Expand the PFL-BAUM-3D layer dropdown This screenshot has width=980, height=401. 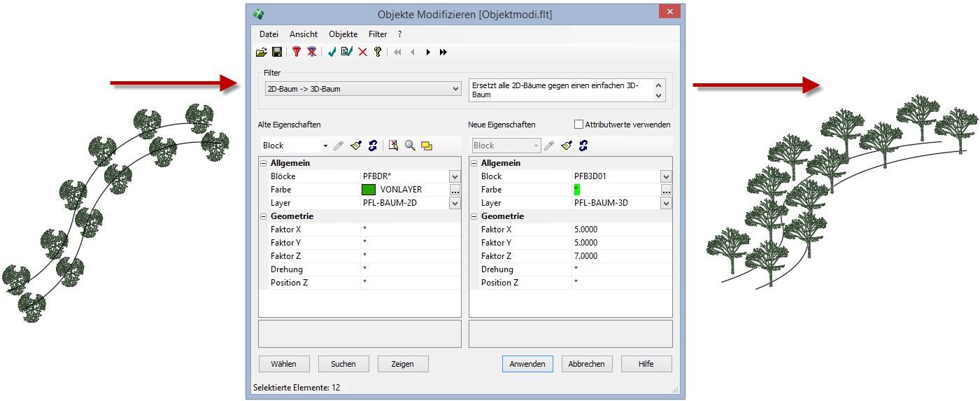click(666, 203)
